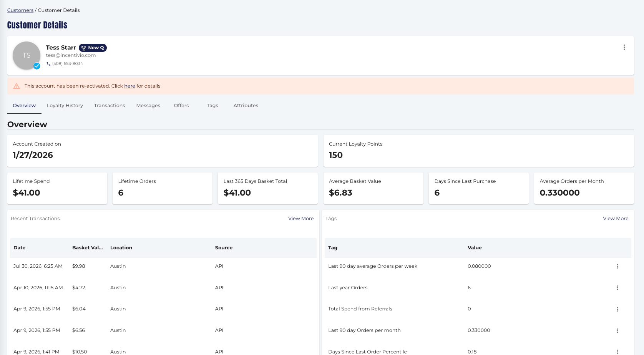Click the TS avatar circle
The image size is (644, 355).
[x=27, y=55]
